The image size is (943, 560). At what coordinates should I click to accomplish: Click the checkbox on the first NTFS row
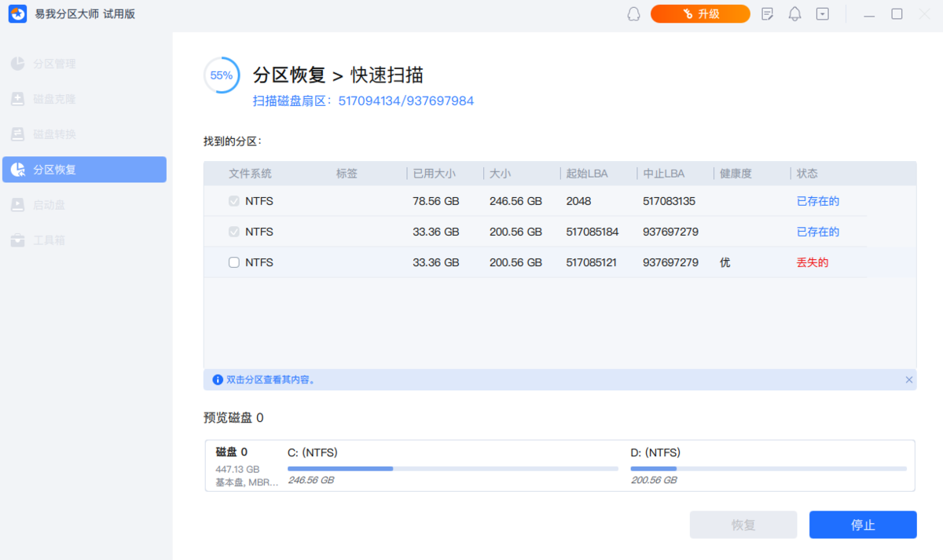tap(233, 201)
